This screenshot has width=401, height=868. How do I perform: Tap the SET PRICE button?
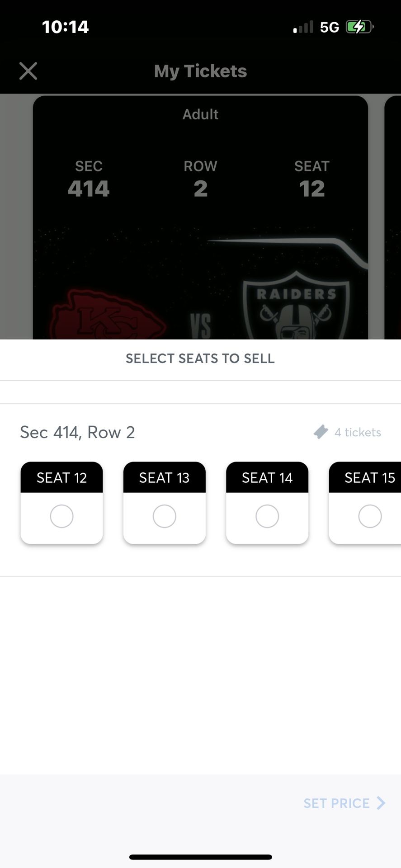(x=336, y=803)
